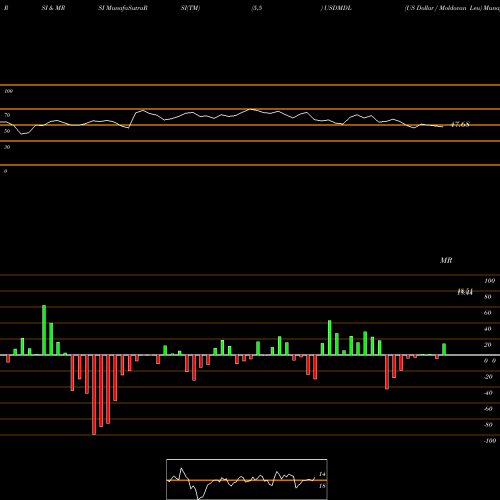500x500 pixels.
Task: Click the 18.44 value label near MR axis
Action: pos(465,292)
